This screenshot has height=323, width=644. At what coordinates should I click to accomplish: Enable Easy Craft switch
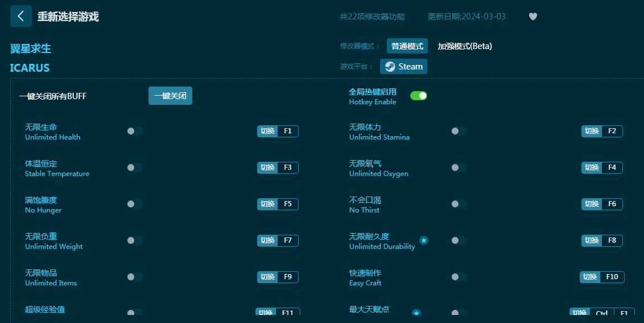pyautogui.click(x=459, y=277)
